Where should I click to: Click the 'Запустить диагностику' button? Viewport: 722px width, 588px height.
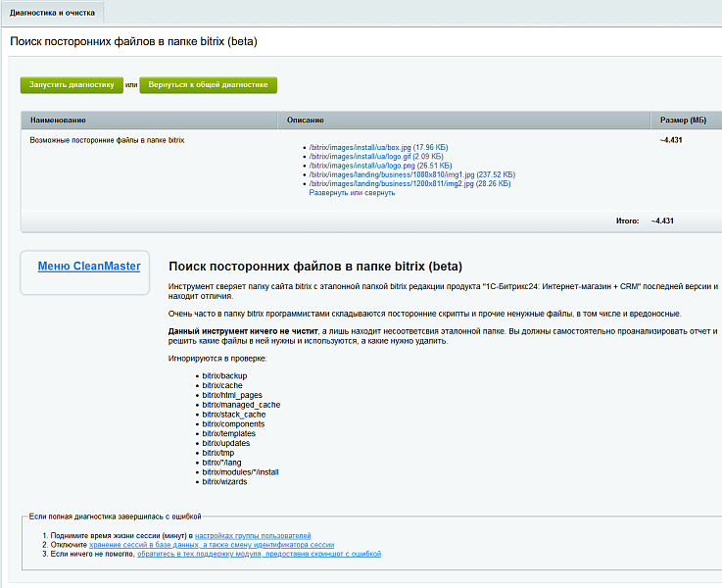pyautogui.click(x=72, y=85)
